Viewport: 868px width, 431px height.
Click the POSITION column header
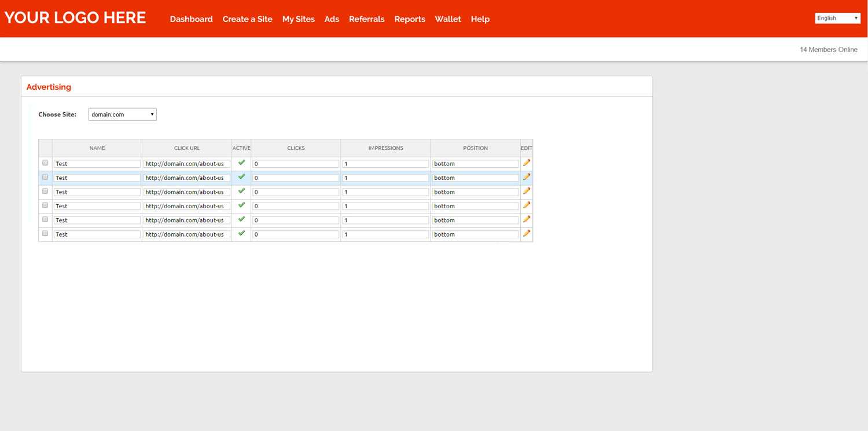click(476, 148)
